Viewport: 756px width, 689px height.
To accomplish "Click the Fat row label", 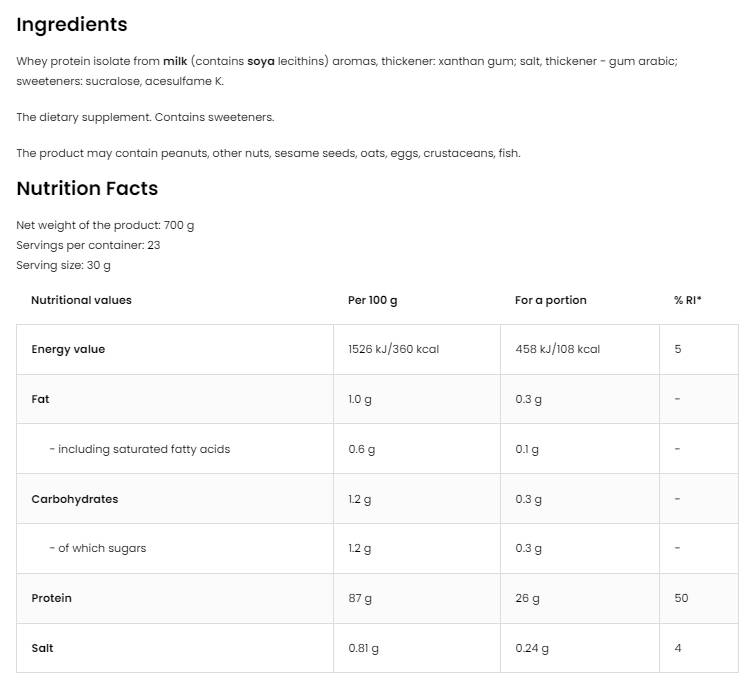I will [40, 399].
